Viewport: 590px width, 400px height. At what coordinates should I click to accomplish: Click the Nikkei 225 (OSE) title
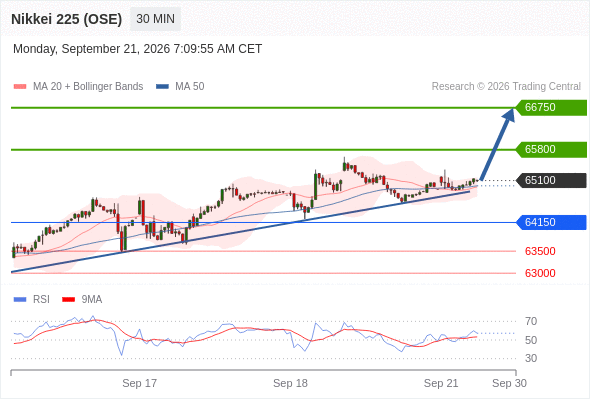pos(67,19)
